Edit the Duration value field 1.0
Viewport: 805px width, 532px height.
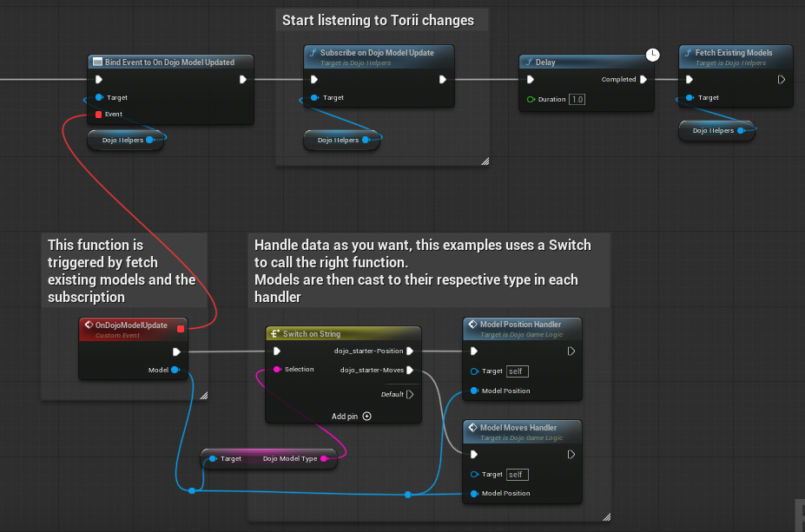click(x=577, y=100)
